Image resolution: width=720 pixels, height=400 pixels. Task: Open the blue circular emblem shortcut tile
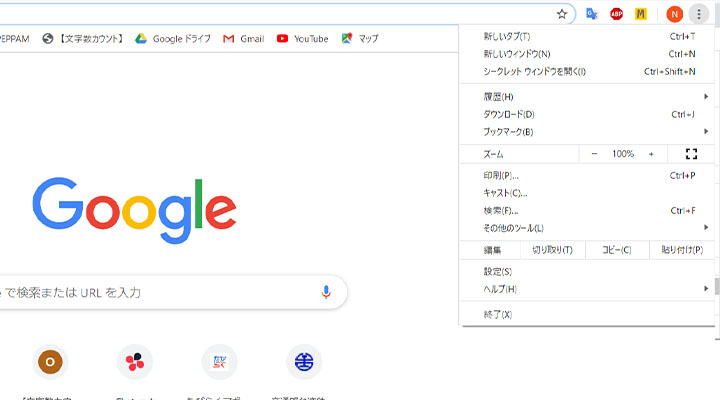[x=304, y=362]
